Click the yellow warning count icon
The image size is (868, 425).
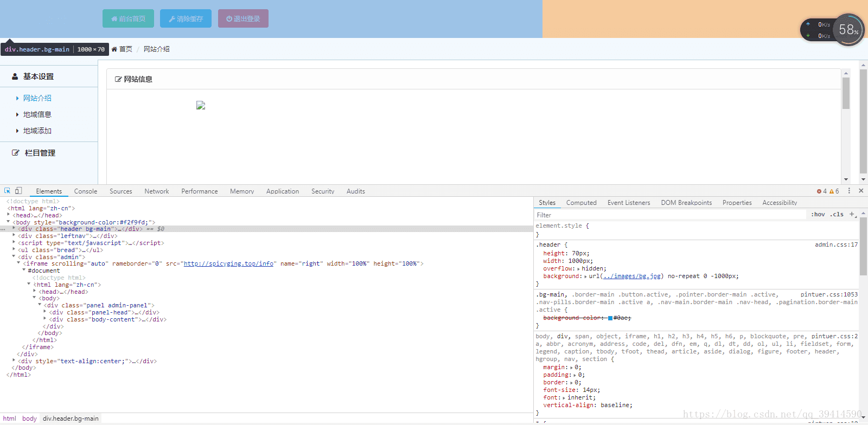pyautogui.click(x=832, y=191)
